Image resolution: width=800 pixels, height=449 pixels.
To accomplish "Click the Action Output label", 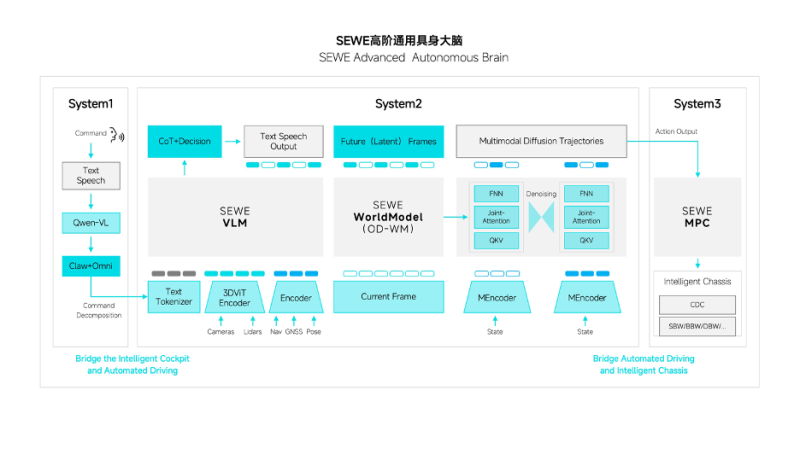I will point(676,131).
